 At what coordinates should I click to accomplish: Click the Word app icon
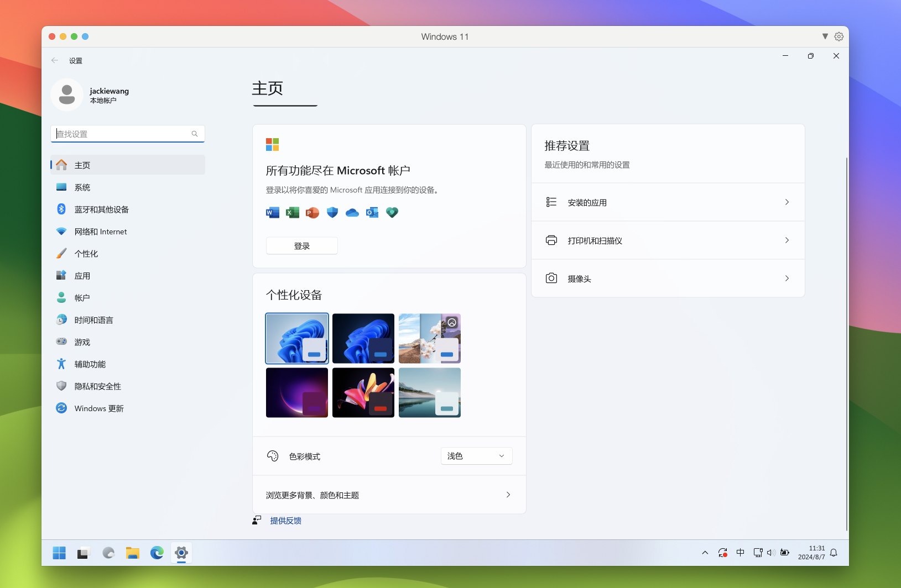pos(273,213)
